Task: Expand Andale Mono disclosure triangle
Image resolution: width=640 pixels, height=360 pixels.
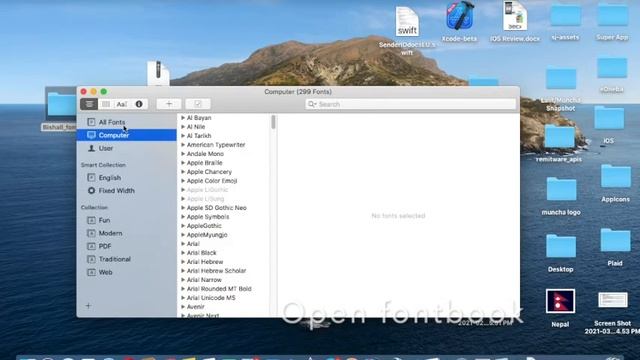Action: [x=183, y=153]
